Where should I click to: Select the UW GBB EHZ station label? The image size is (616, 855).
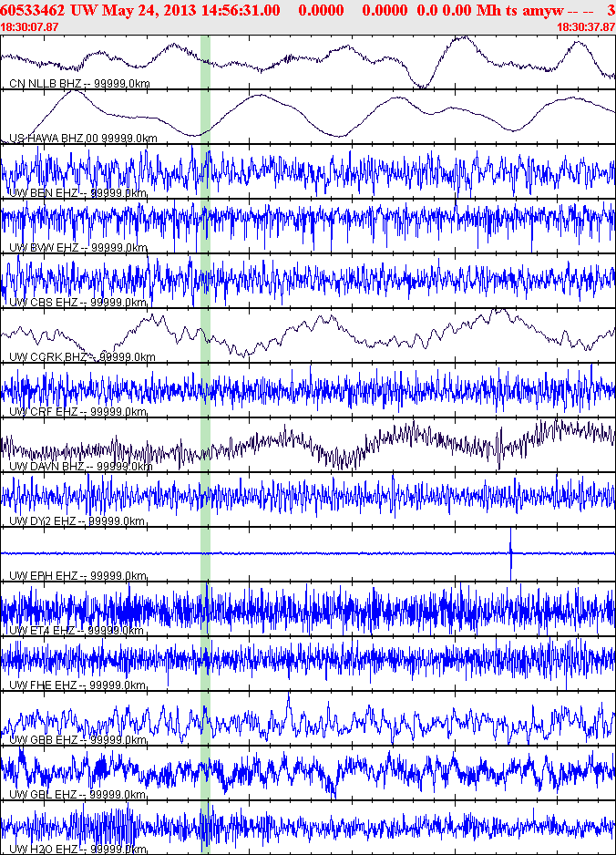pos(78,740)
